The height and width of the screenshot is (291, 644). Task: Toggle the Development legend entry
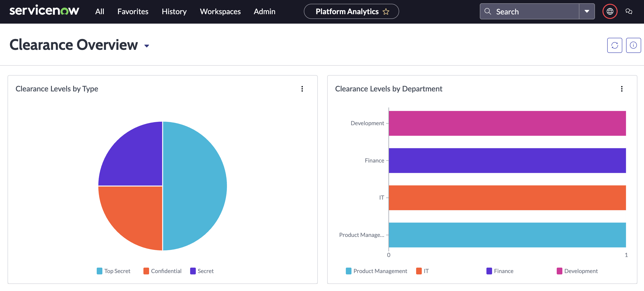(x=577, y=271)
